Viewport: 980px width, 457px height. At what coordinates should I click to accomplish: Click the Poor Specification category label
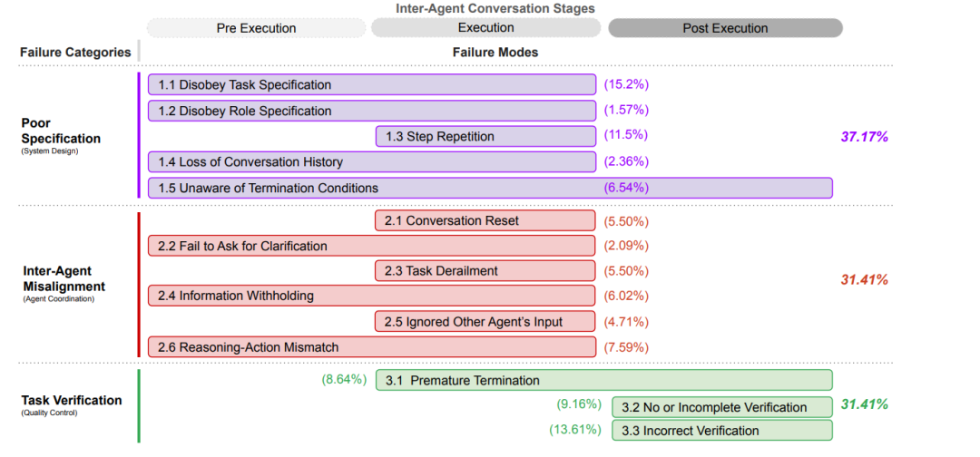click(61, 131)
